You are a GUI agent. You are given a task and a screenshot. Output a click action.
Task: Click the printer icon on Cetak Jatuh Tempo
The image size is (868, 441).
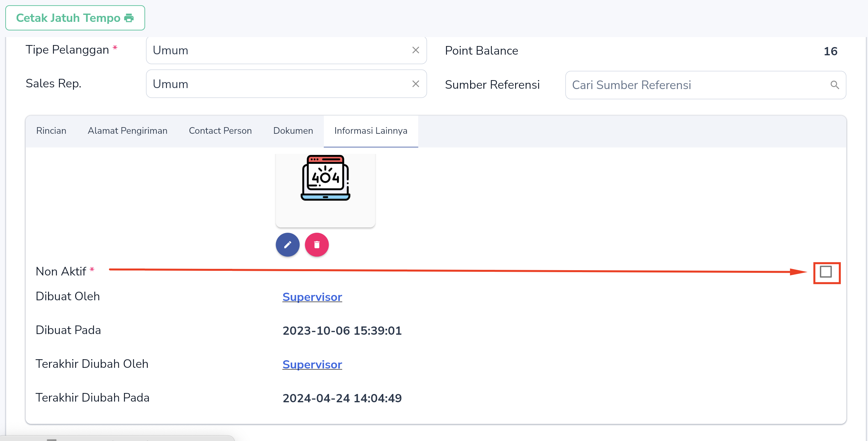[x=129, y=18]
